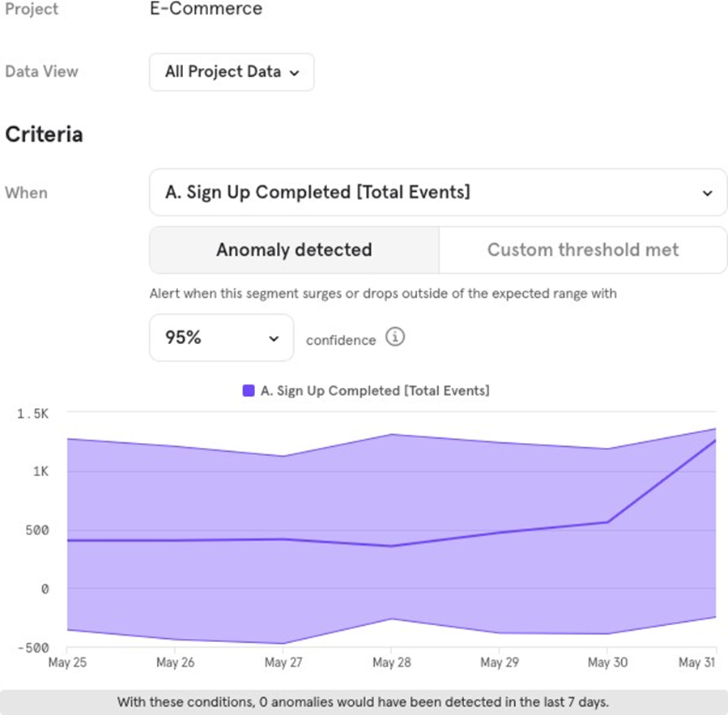Click the May 27 x-axis label
The width and height of the screenshot is (728, 715).
[x=283, y=662]
